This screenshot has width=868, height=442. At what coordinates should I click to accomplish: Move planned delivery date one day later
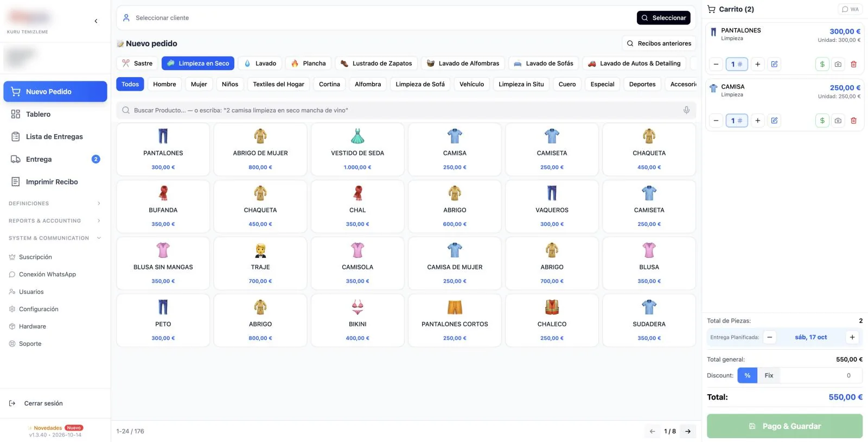[x=852, y=337]
